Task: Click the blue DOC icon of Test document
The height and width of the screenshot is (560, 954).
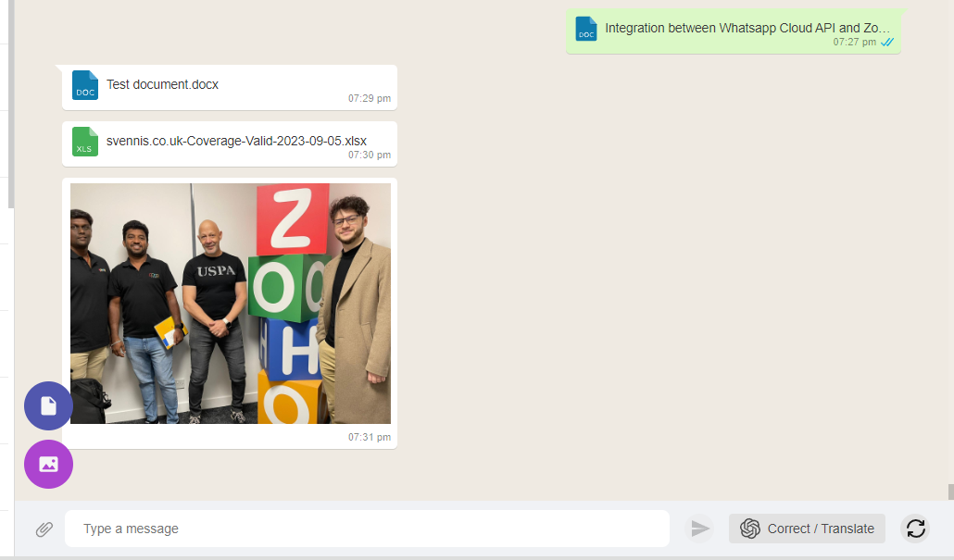Action: coord(85,85)
